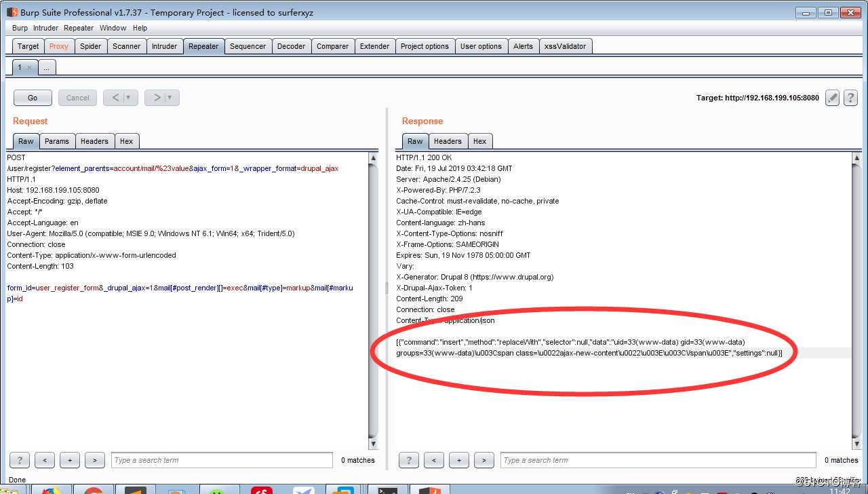Open the Repeater menu in menu bar
The height and width of the screenshot is (494, 868).
coord(79,28)
